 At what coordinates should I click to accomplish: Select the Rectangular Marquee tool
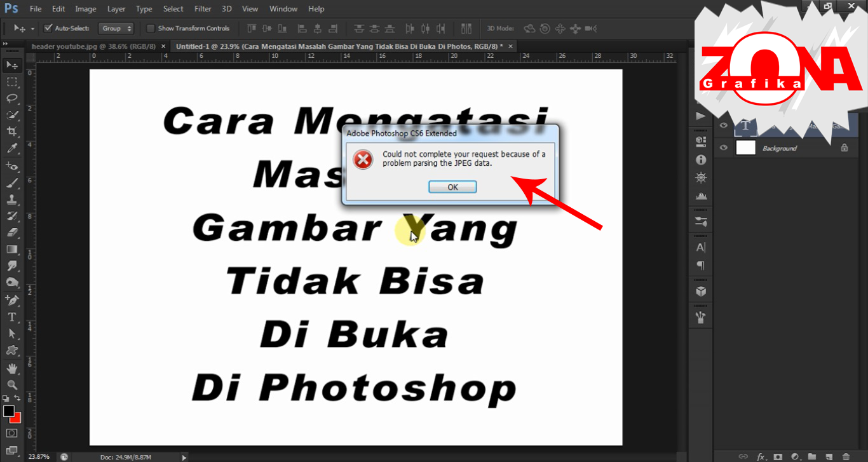(x=12, y=81)
